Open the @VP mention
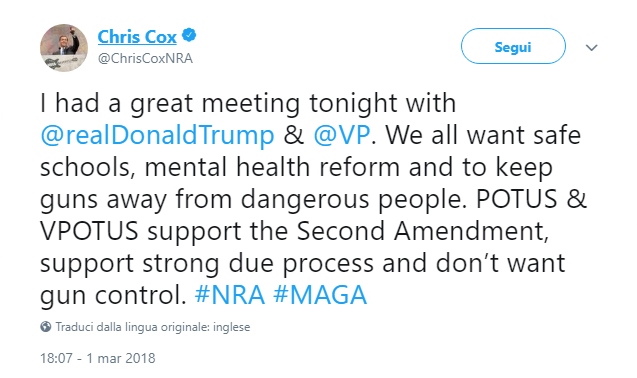 [342, 135]
